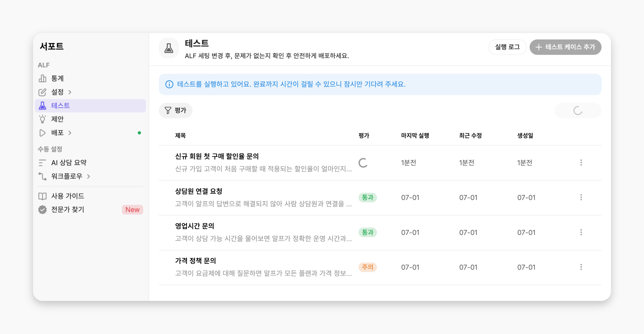The image size is (644, 334).
Task: Expand the 설정 submenu chevron
Action: (x=70, y=92)
